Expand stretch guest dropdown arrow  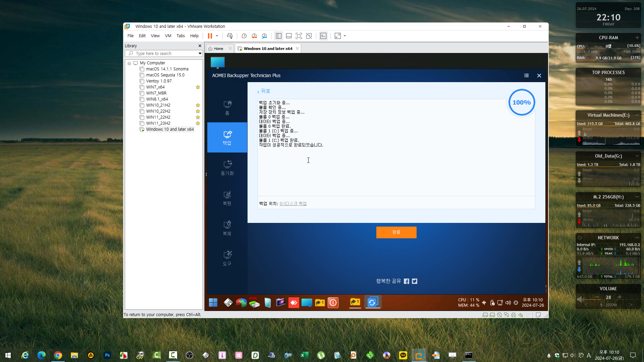click(345, 36)
